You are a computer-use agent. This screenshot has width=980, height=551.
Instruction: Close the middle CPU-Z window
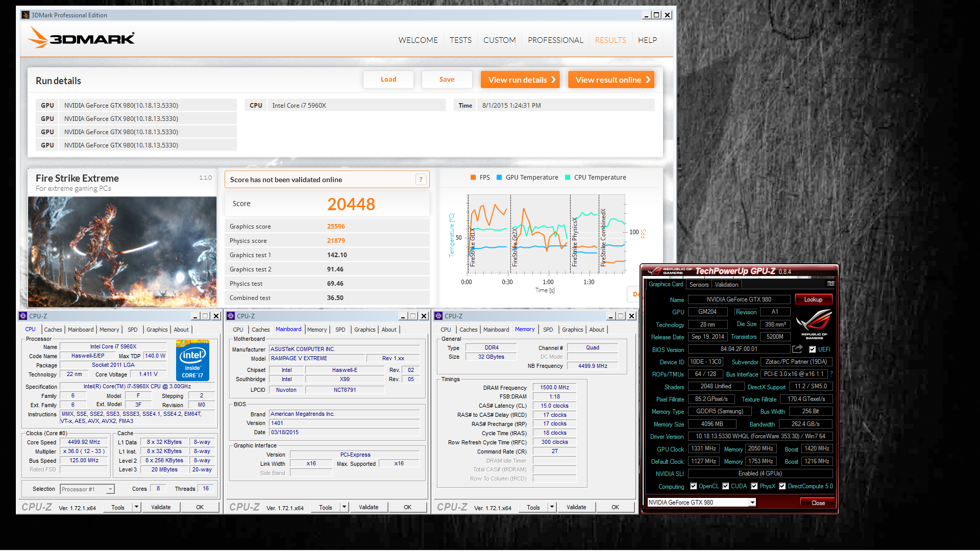[424, 316]
